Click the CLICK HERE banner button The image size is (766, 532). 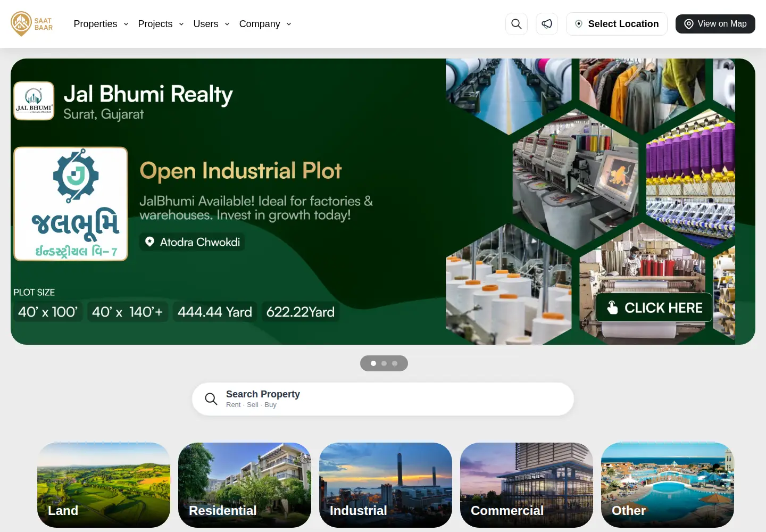654,307
